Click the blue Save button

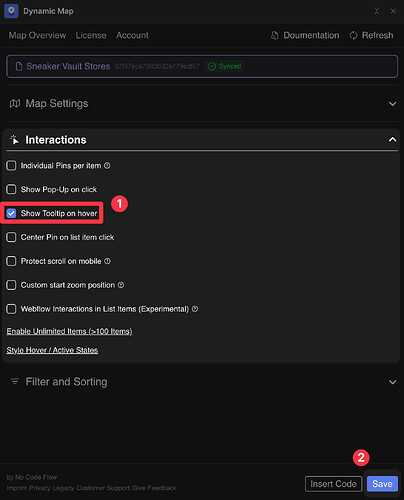(x=382, y=484)
